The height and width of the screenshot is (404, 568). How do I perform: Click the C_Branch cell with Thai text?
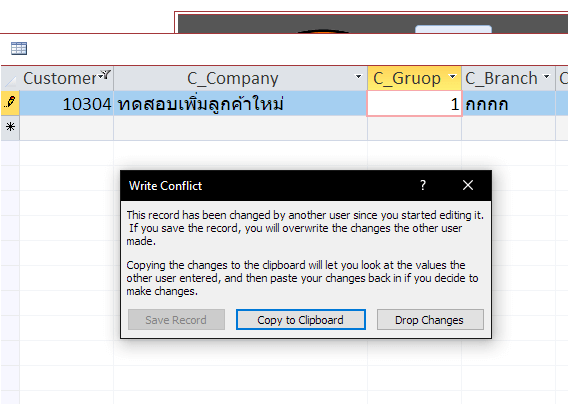click(509, 104)
